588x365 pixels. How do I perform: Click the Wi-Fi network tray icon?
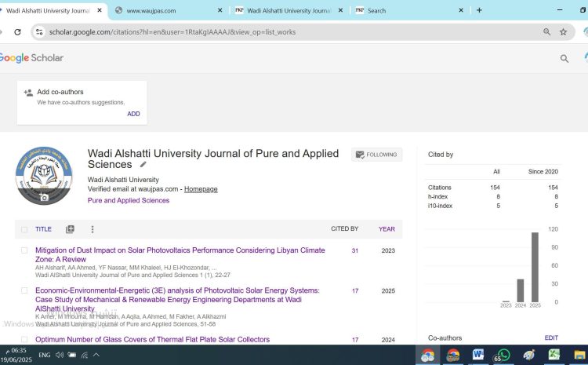[x=85, y=355]
